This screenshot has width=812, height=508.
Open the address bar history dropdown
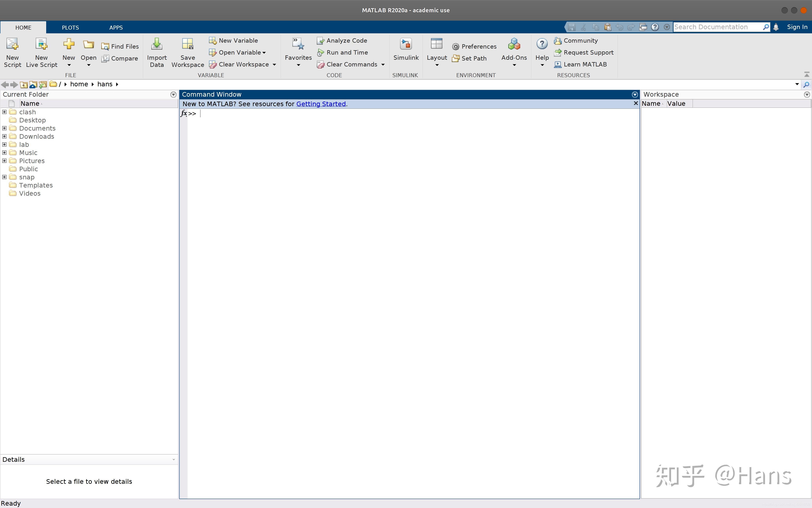tap(797, 84)
